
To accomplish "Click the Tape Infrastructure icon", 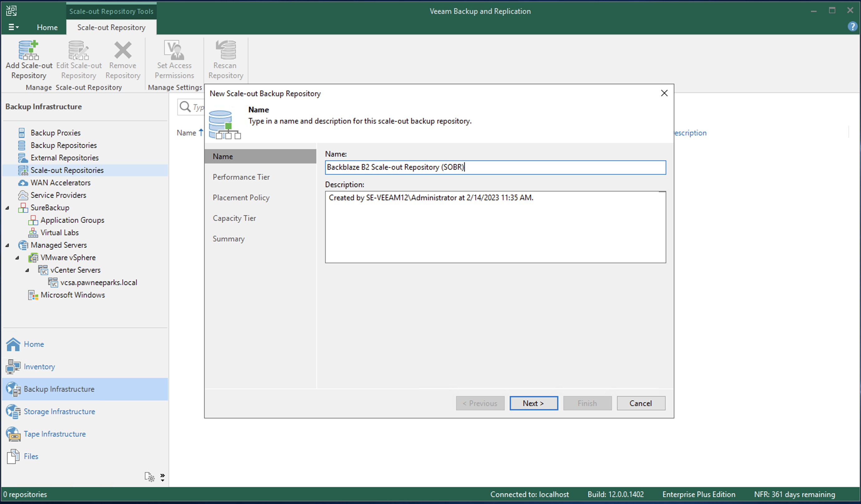I will click(x=13, y=434).
